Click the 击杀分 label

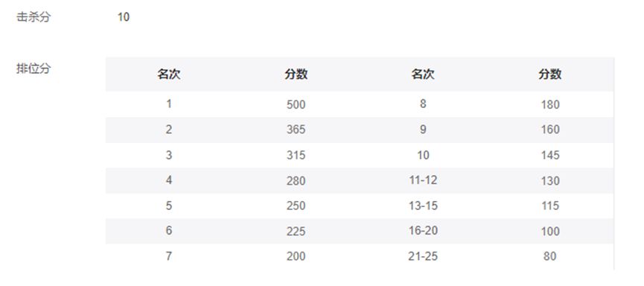click(34, 17)
